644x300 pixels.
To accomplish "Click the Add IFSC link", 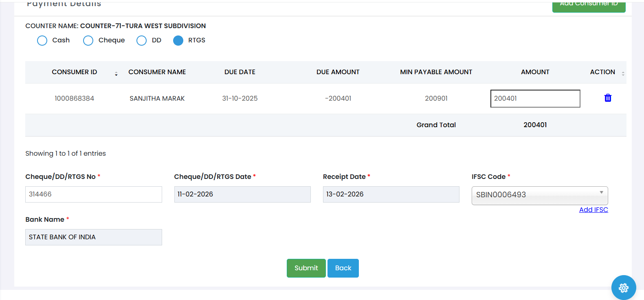I will pos(593,210).
